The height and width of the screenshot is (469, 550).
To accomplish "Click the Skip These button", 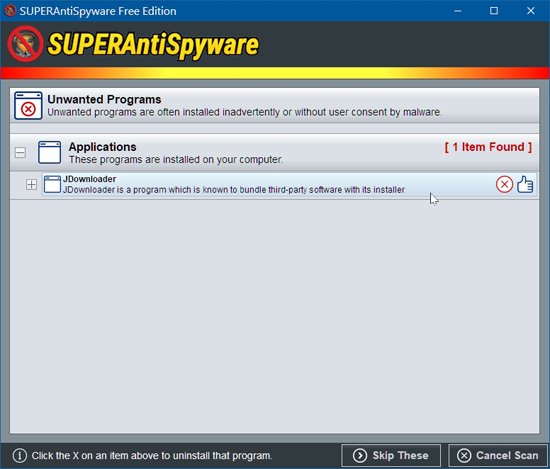I will (391, 455).
